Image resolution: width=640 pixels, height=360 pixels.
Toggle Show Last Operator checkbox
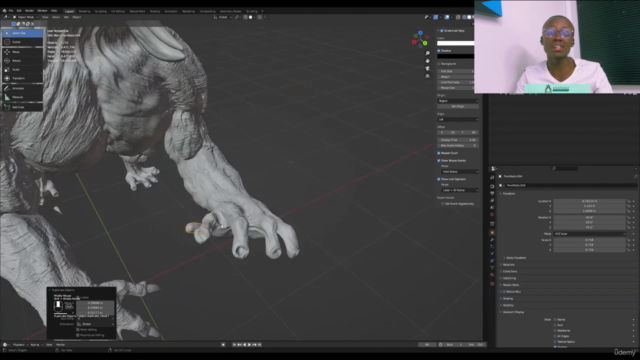tap(439, 179)
